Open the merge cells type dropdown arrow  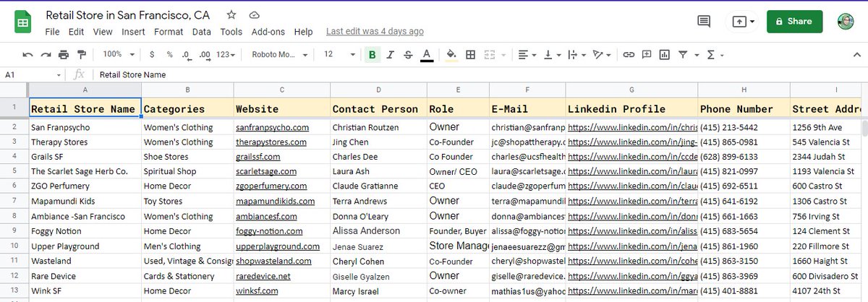coord(502,54)
